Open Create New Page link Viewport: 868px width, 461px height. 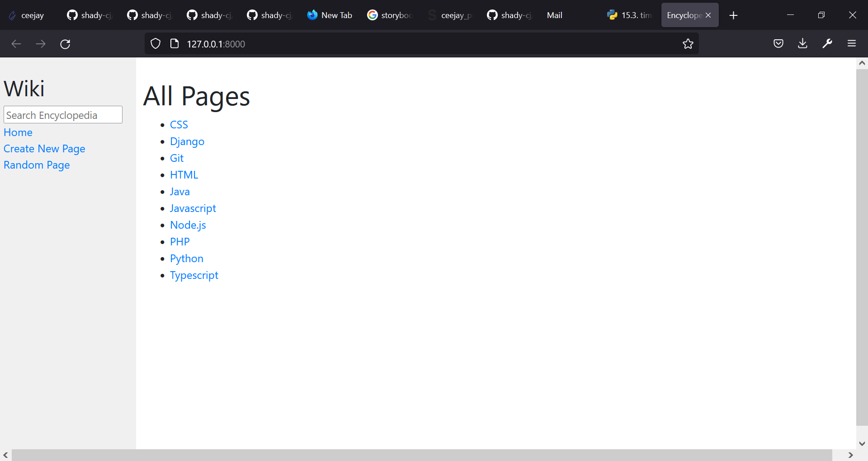pyautogui.click(x=44, y=149)
